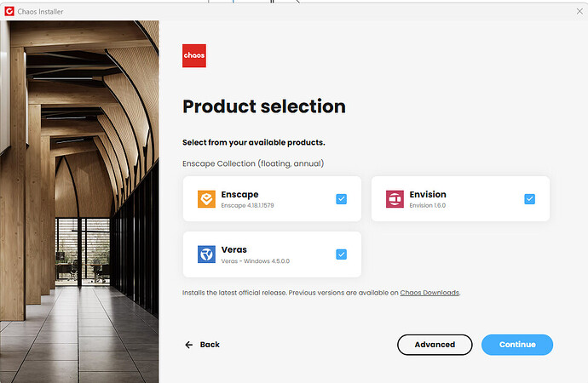Click the Enscape product name
The image size is (588, 383).
(239, 195)
